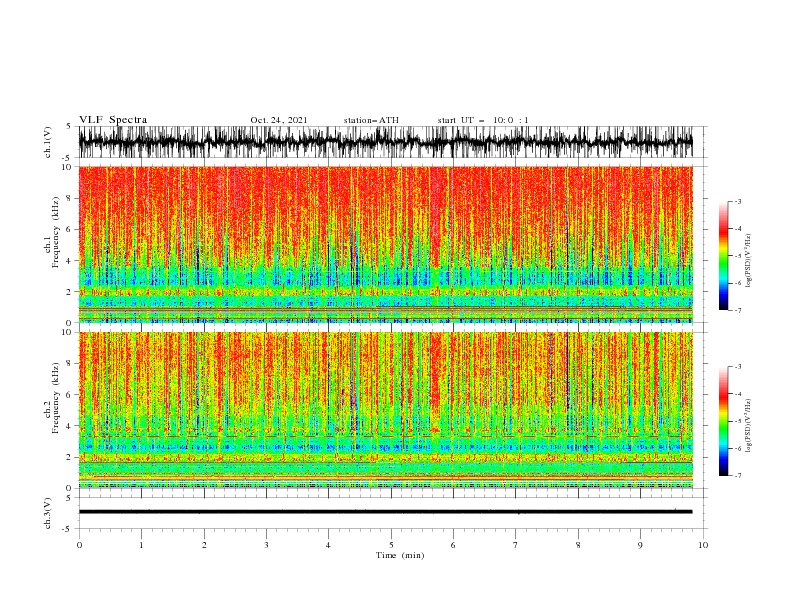Click the "-3" tick on the ch.1 color bar
The image size is (792, 612).
click(738, 201)
